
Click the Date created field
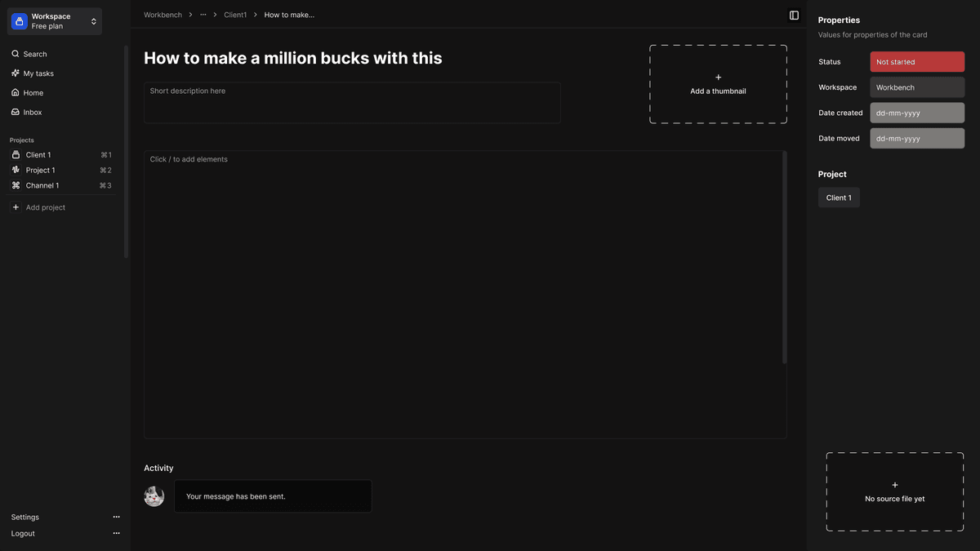click(917, 113)
